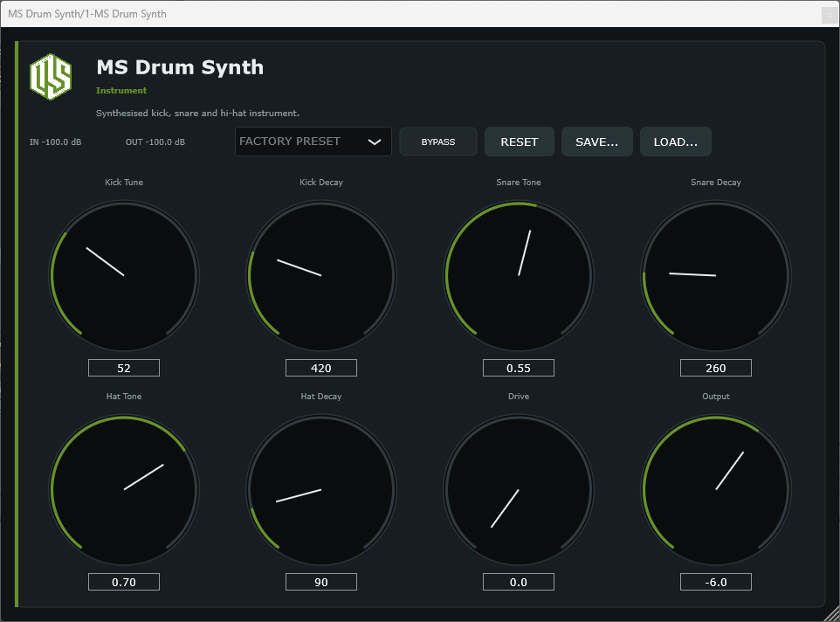Select the Hat Tone value field 0.70
The height and width of the screenshot is (622, 840).
(x=124, y=582)
